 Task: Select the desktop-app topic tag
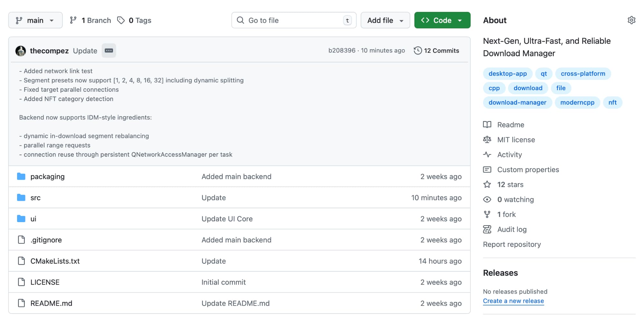click(x=507, y=74)
